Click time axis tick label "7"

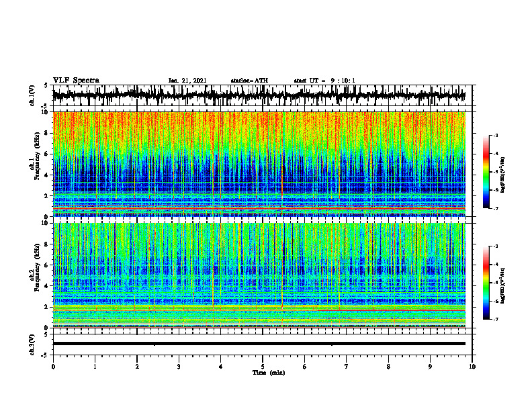347,367
